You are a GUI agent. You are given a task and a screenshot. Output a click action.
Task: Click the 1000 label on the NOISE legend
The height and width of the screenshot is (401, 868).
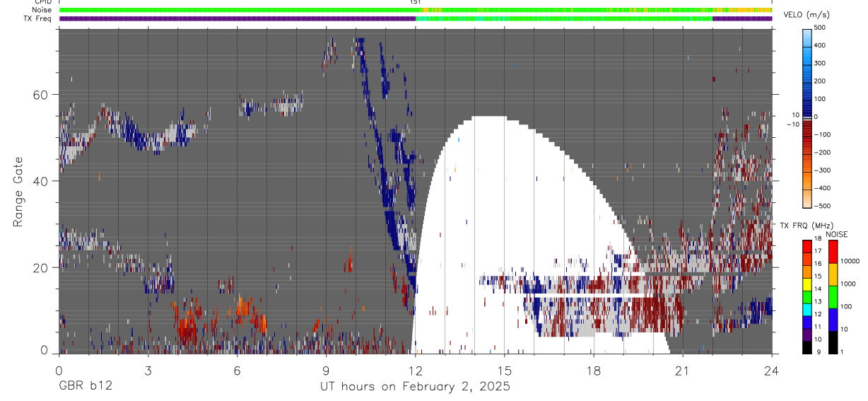[848, 284]
